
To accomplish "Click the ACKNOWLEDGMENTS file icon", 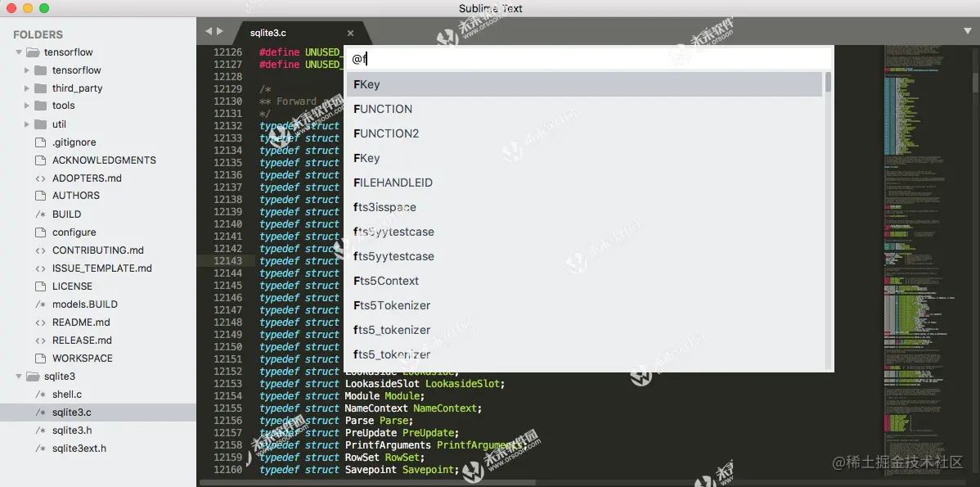I will [x=41, y=160].
